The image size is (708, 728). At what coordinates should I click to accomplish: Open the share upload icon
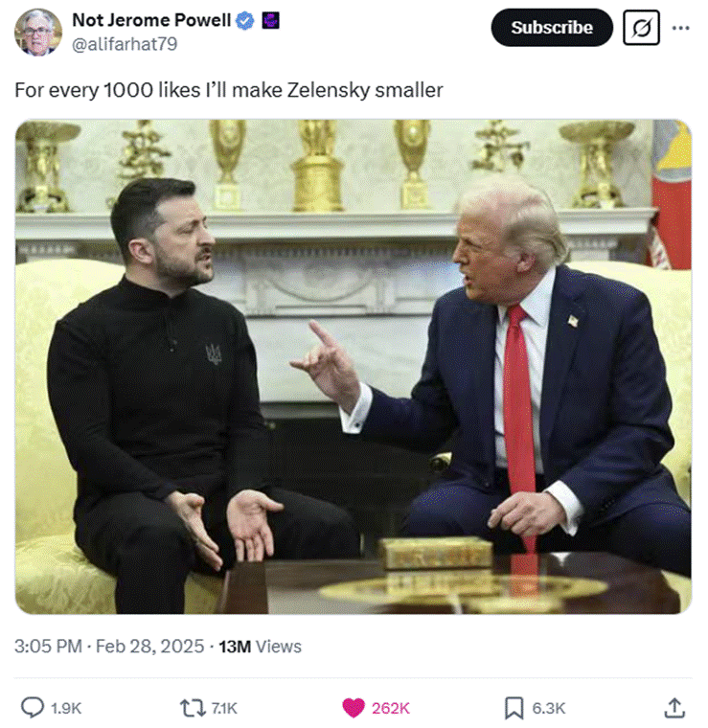pos(674,708)
